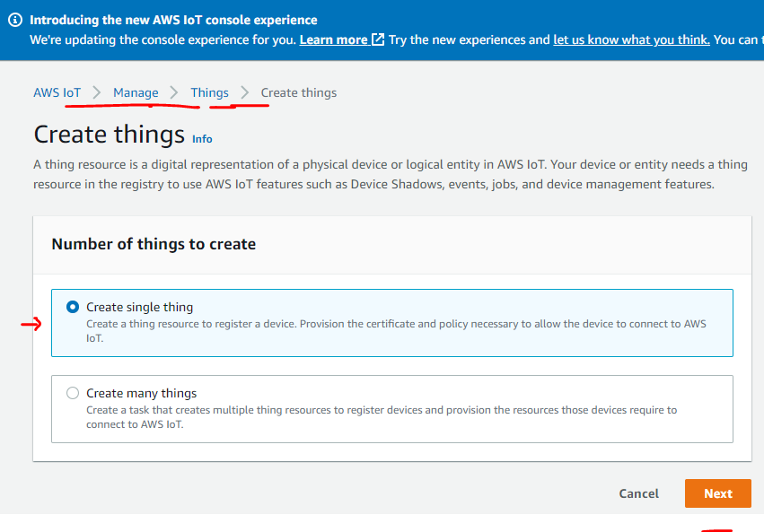This screenshot has width=764, height=532.
Task: Navigate to Manage in the breadcrumb trail
Action: pos(136,92)
